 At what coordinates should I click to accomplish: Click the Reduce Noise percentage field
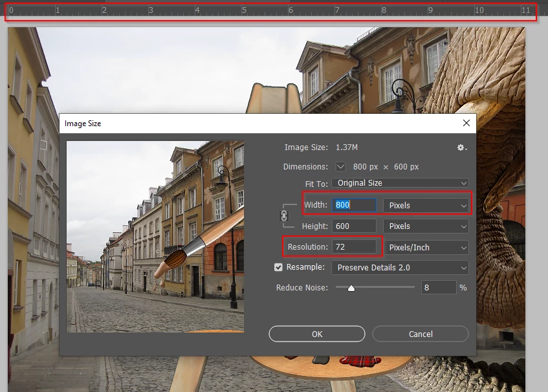coord(439,288)
